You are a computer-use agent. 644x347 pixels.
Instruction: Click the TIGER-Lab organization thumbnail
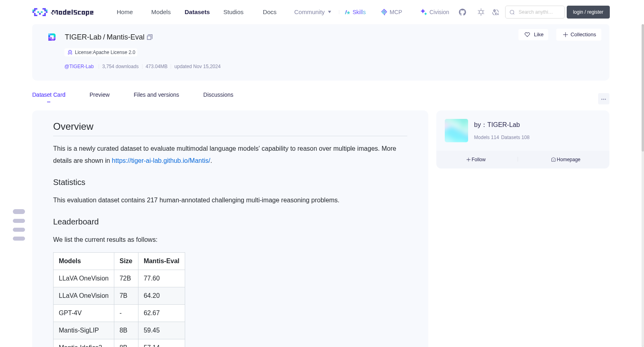pyautogui.click(x=456, y=131)
